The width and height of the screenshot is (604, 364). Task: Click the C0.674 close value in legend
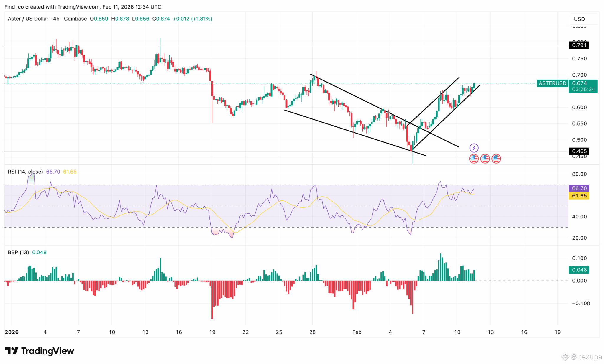pos(161,19)
